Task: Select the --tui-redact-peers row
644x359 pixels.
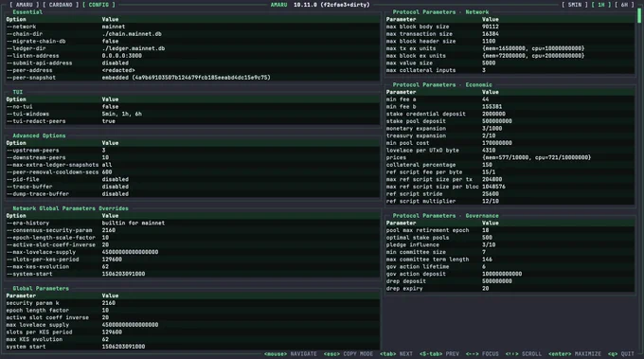Action: 193,121
